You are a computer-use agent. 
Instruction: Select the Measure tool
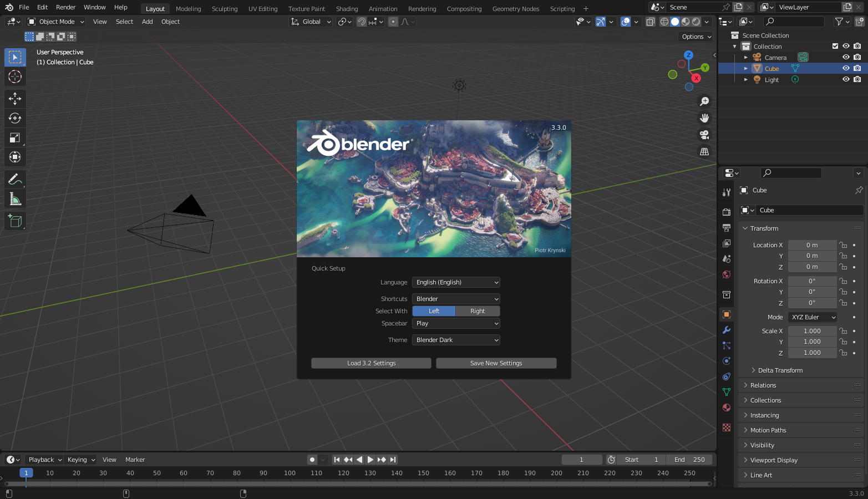(15, 198)
